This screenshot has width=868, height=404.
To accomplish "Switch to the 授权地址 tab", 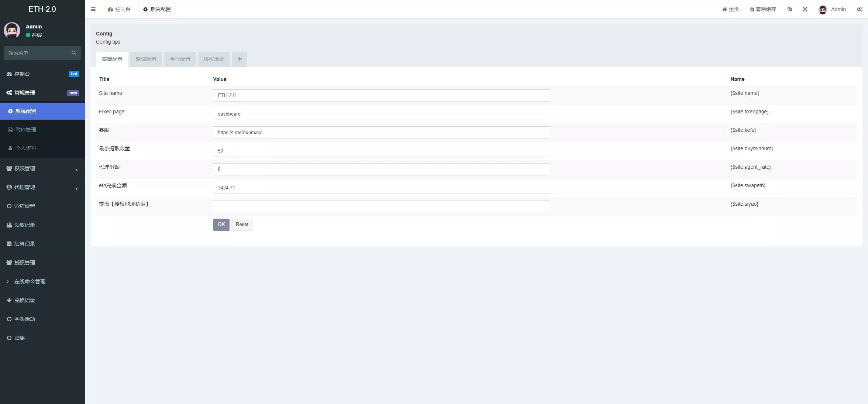I will [214, 59].
